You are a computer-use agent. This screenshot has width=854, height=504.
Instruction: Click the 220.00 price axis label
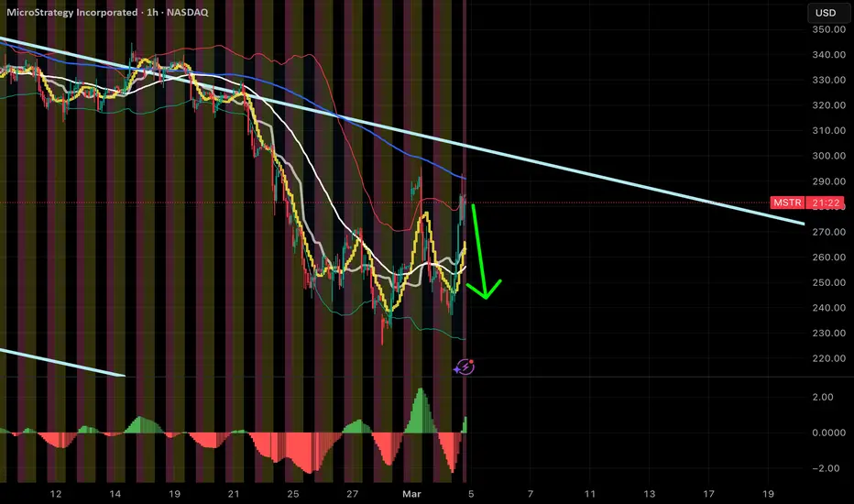[x=828, y=358]
